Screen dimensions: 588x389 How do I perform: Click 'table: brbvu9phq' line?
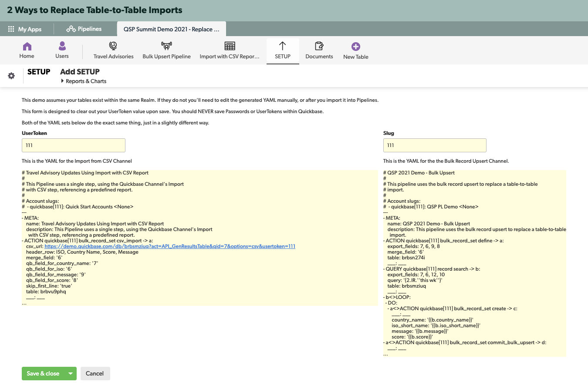coord(46,292)
